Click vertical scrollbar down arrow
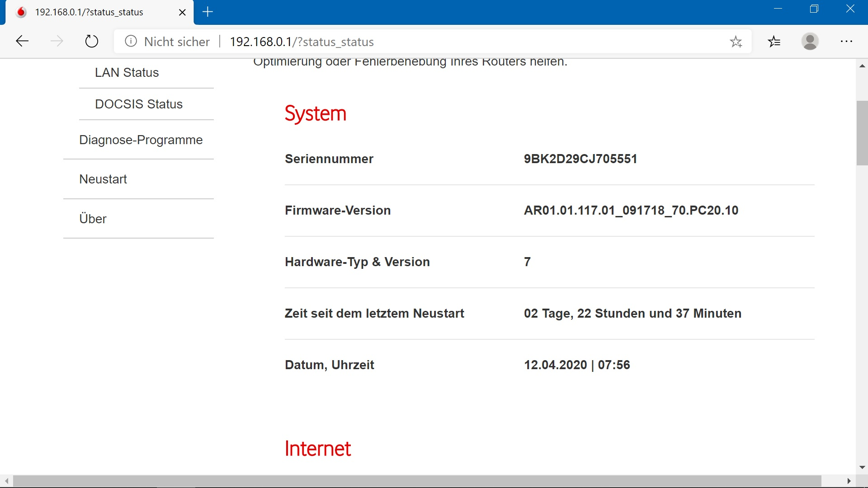This screenshot has width=868, height=488. click(x=862, y=468)
